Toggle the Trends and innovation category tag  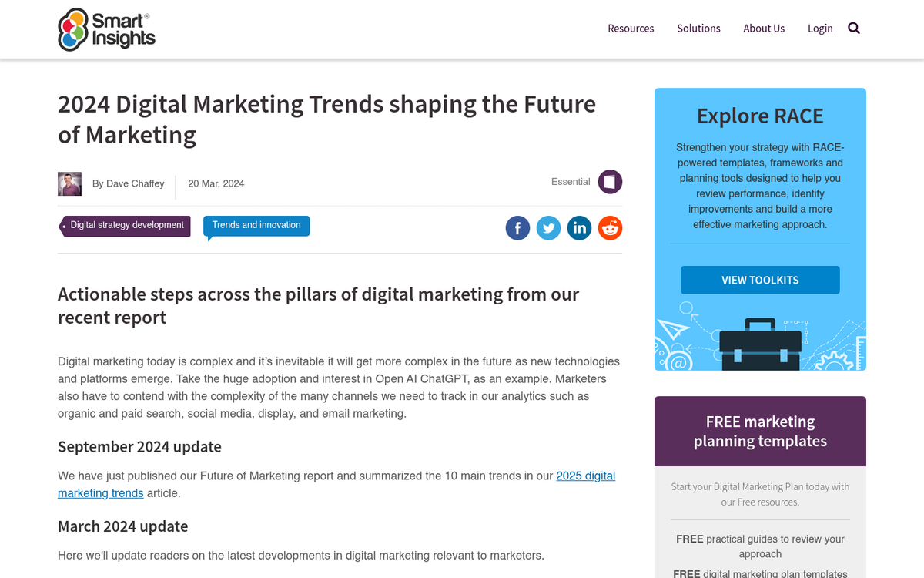256,224
